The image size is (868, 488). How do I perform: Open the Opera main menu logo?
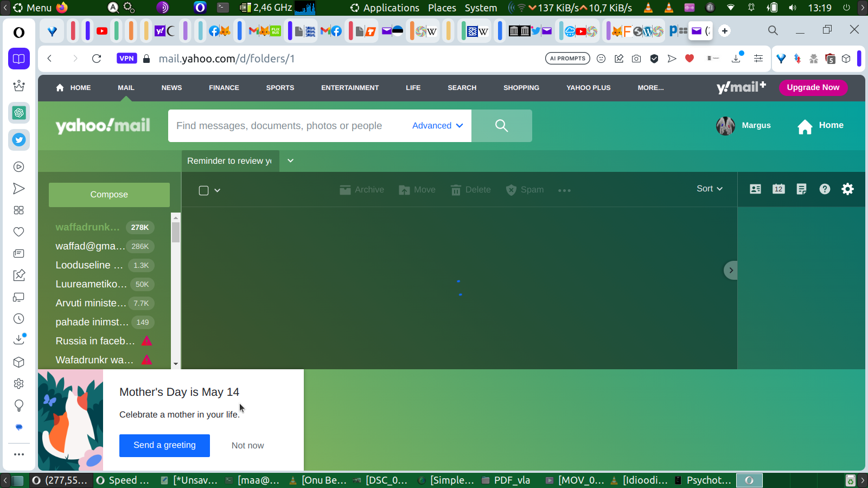click(x=19, y=33)
